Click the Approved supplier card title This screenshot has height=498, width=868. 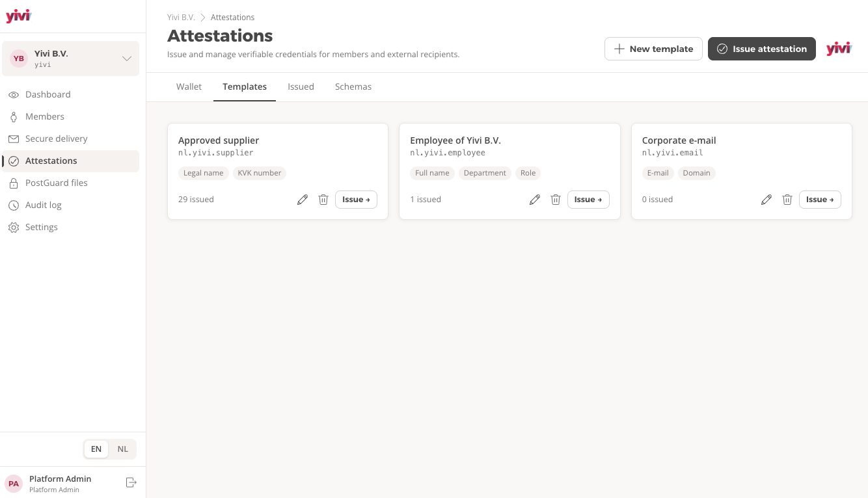(x=219, y=140)
